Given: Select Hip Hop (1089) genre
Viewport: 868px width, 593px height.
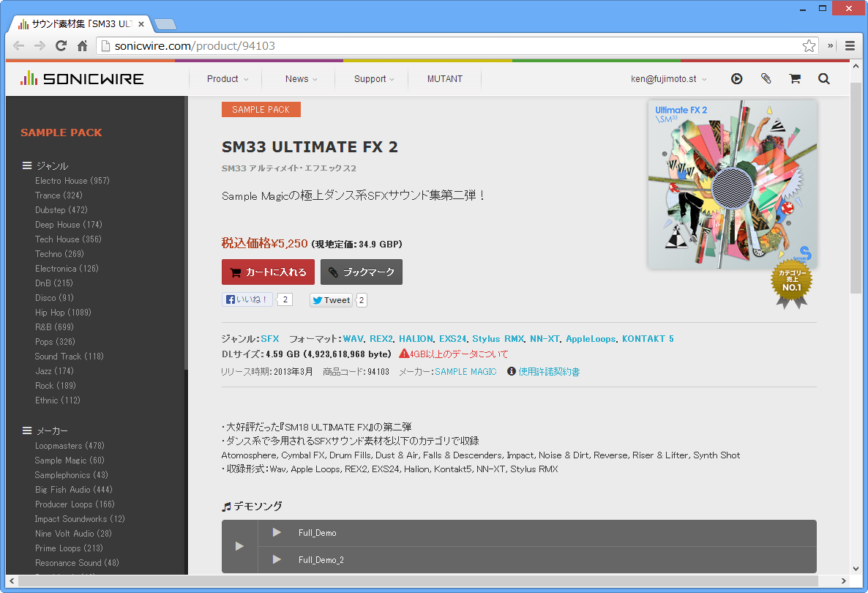Looking at the screenshot, I should coord(63,313).
